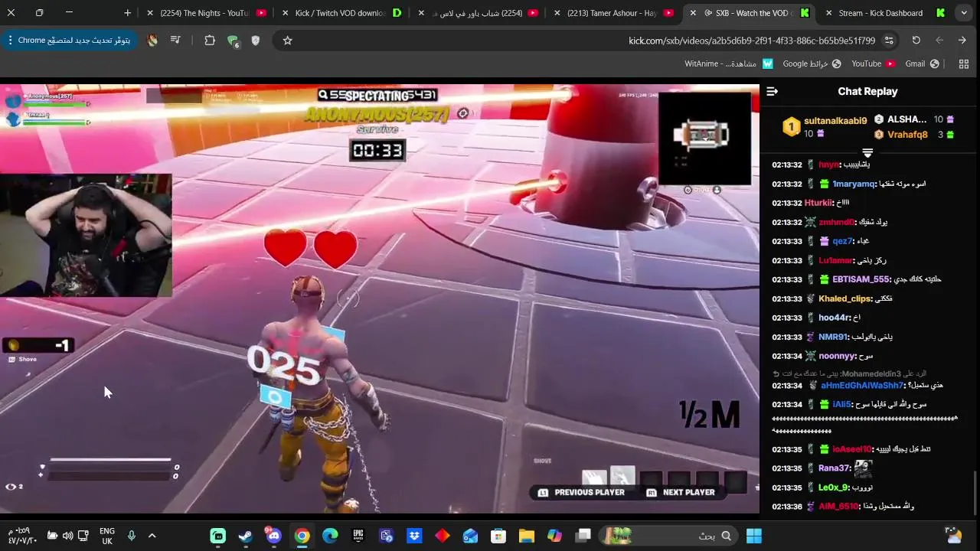This screenshot has width=980, height=551.
Task: Open the ALSHA... leaderboard name
Action: pyautogui.click(x=906, y=119)
